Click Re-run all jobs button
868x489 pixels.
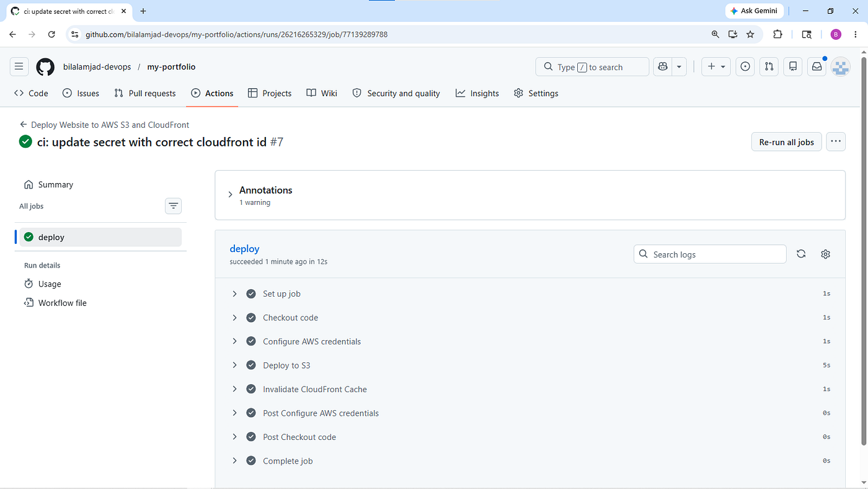[787, 142]
